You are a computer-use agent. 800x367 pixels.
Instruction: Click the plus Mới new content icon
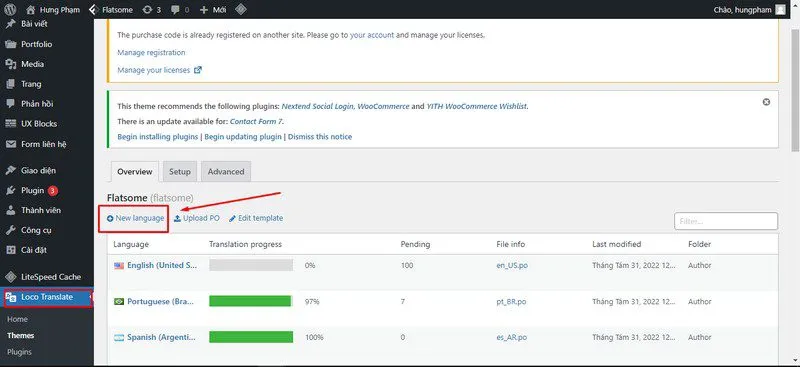coord(204,9)
